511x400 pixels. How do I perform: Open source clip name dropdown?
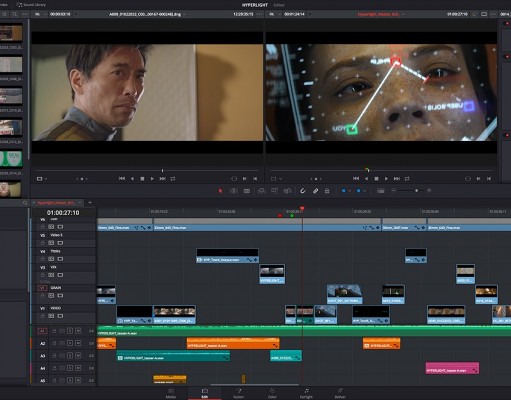point(184,14)
